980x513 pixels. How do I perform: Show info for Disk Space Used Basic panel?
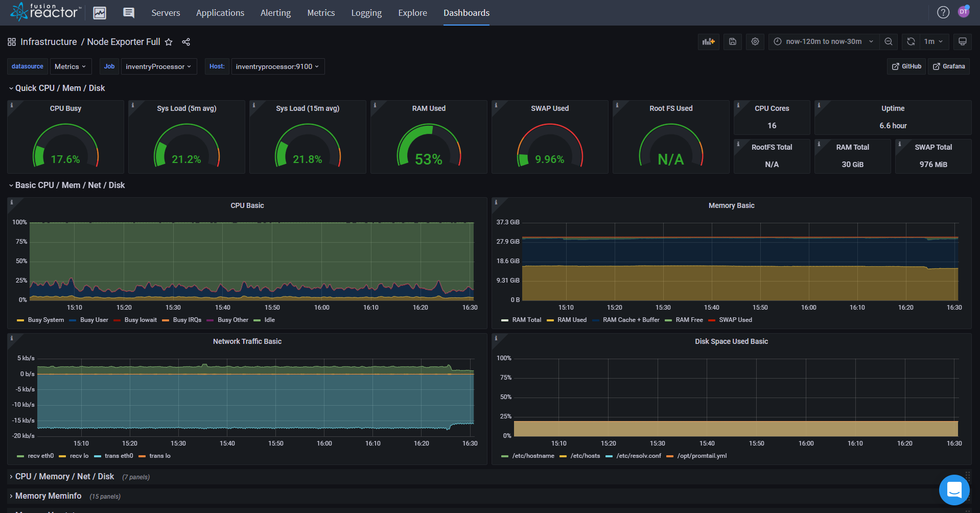[496, 338]
